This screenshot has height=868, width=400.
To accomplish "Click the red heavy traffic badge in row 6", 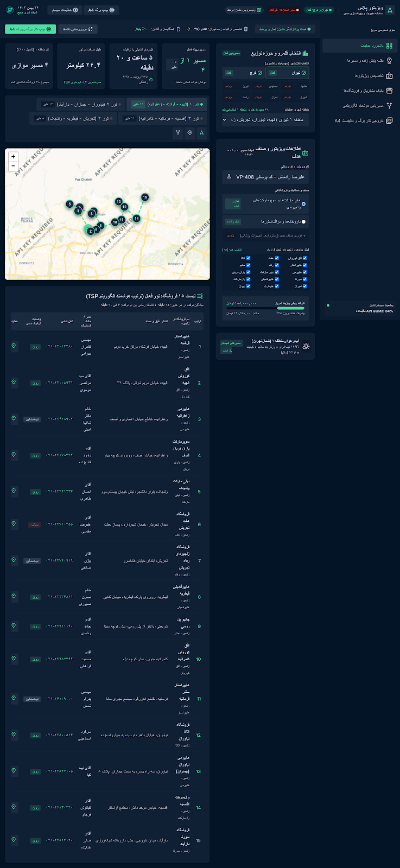I will tap(35, 525).
